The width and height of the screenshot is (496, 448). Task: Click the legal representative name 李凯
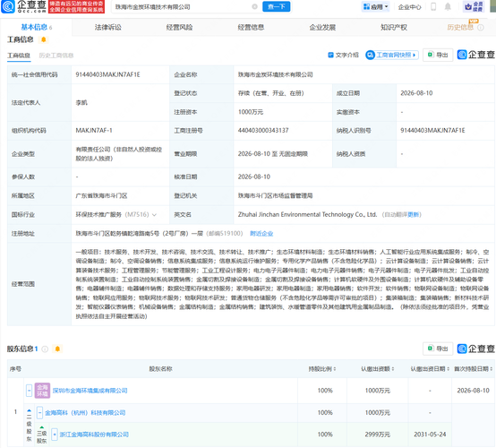coord(81,102)
